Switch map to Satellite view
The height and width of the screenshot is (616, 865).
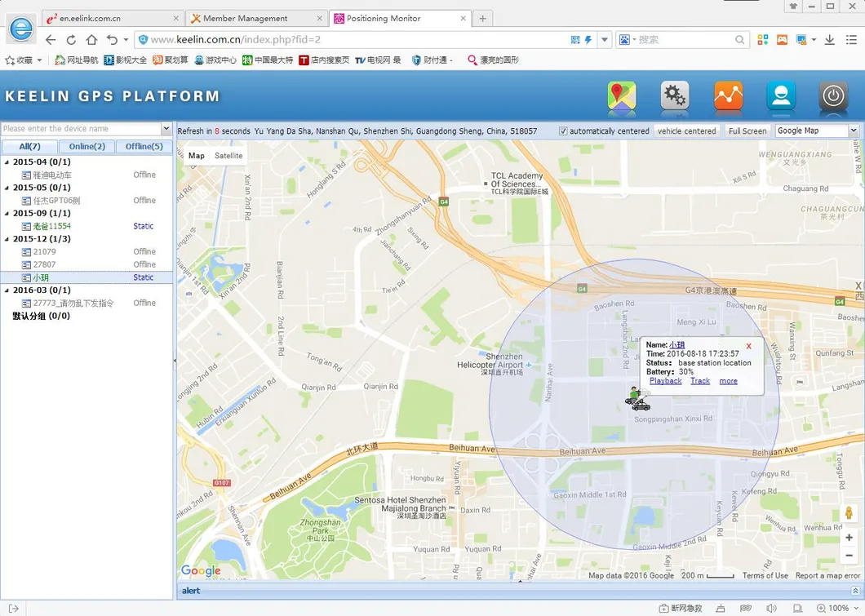(x=228, y=155)
